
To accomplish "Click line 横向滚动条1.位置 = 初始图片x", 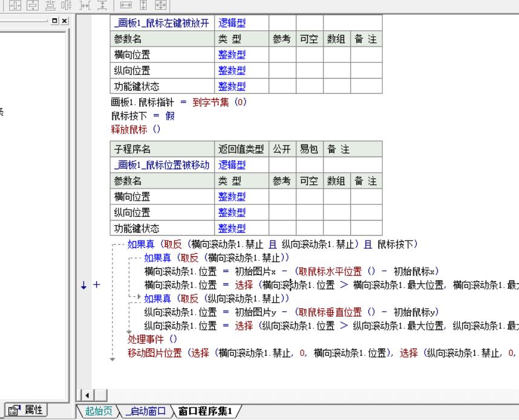I will point(292,271).
